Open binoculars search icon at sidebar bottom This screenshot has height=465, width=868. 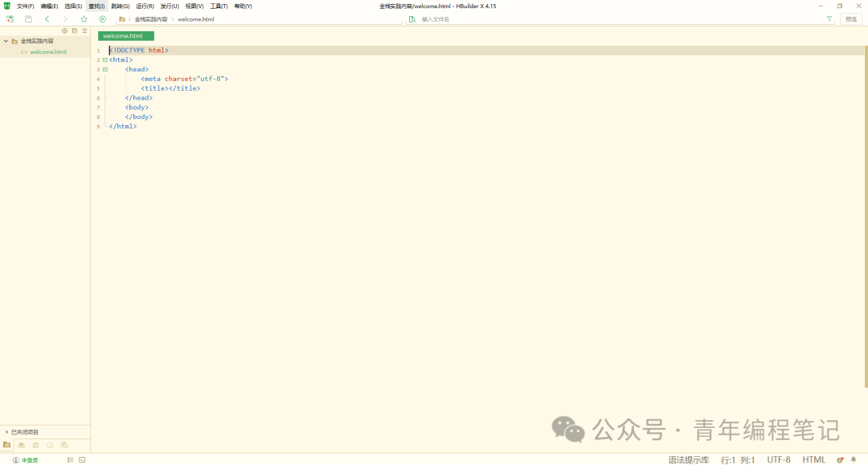click(21, 445)
